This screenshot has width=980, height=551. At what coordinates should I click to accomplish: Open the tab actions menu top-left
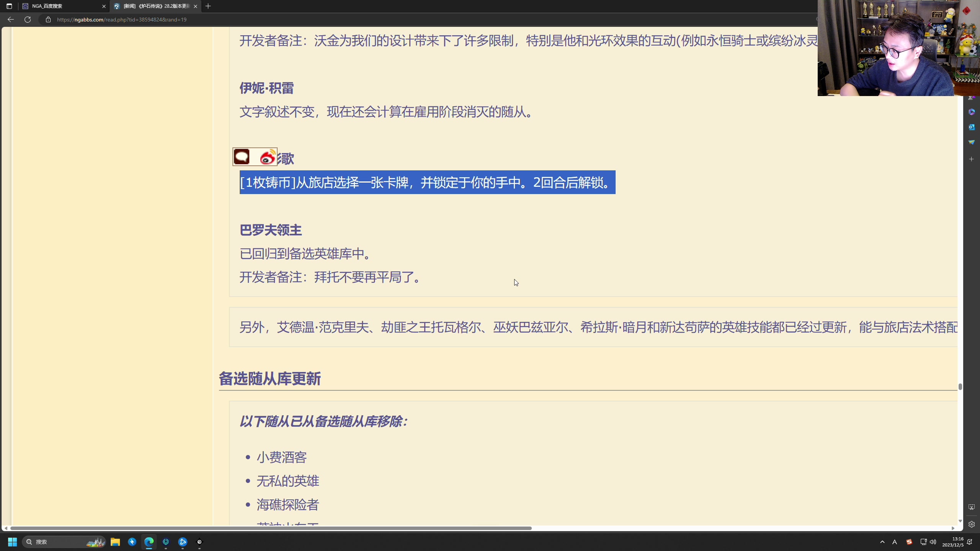8,6
